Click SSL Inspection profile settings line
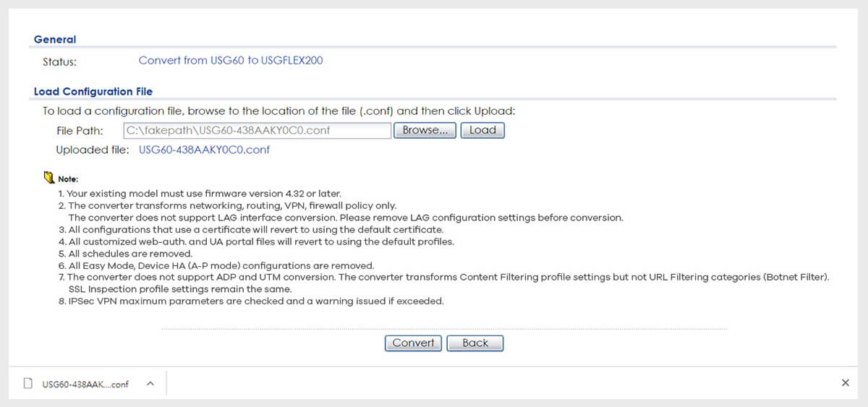Screen dimensions: 868x407 tap(180, 288)
